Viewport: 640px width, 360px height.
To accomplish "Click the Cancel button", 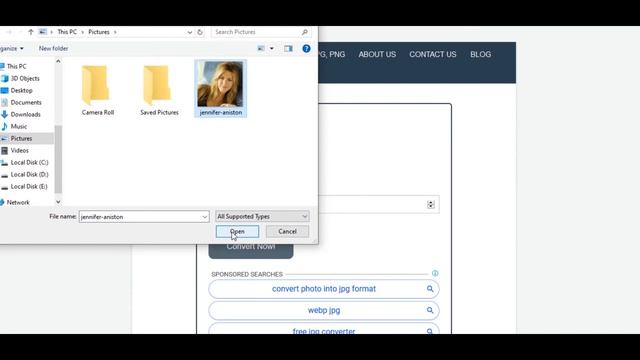I will coord(287,231).
